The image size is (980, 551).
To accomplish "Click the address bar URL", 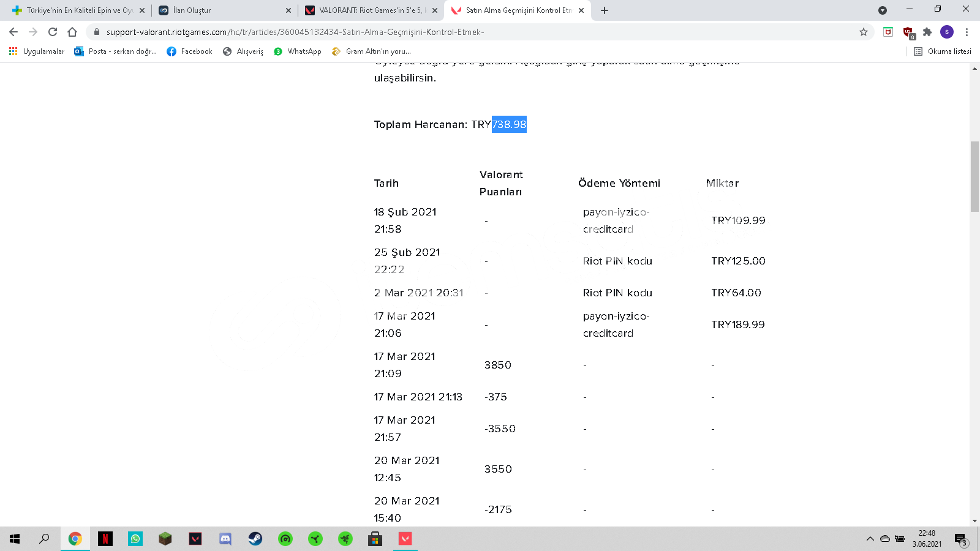I will coord(295,32).
